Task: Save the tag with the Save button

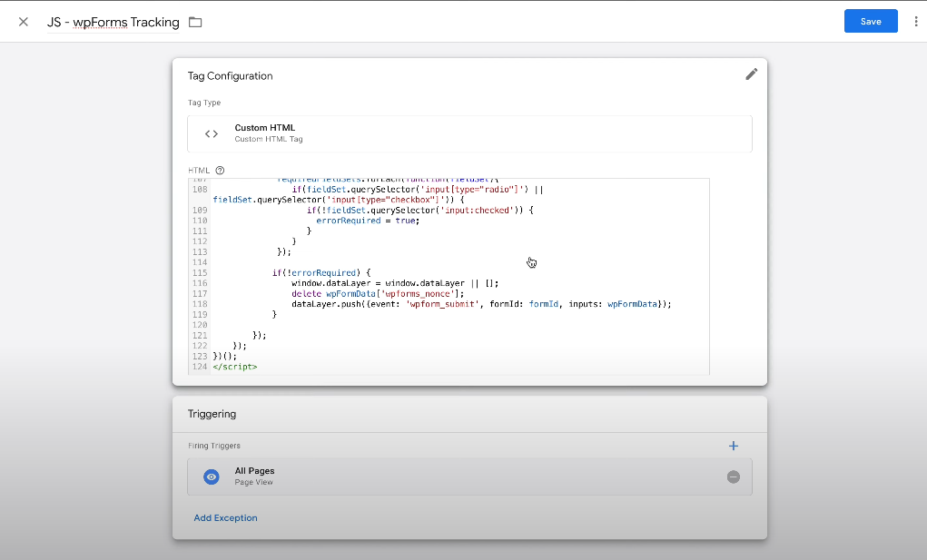Action: click(871, 21)
